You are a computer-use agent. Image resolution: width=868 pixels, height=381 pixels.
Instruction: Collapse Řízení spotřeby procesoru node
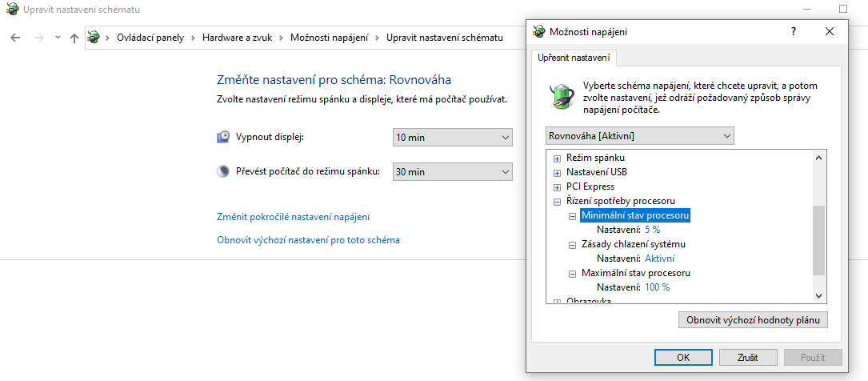click(557, 202)
